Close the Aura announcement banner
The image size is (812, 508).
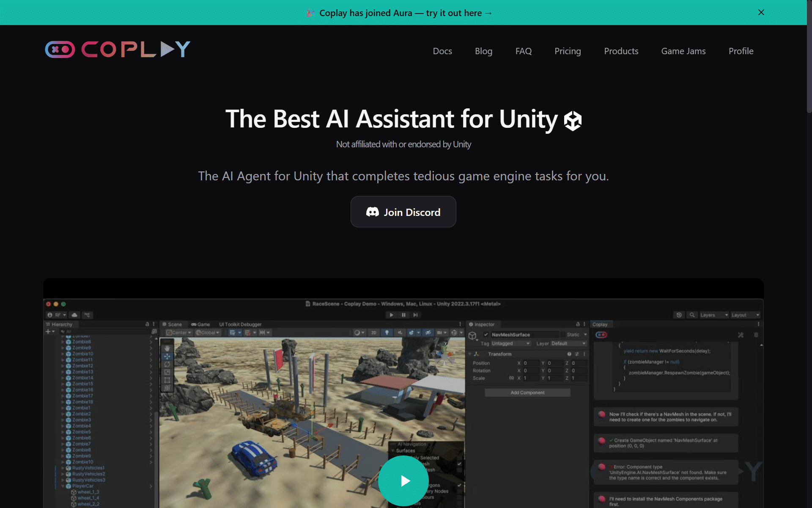click(761, 12)
